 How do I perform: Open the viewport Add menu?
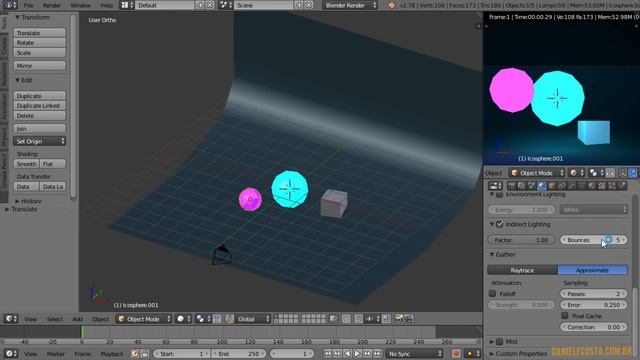coord(77,319)
